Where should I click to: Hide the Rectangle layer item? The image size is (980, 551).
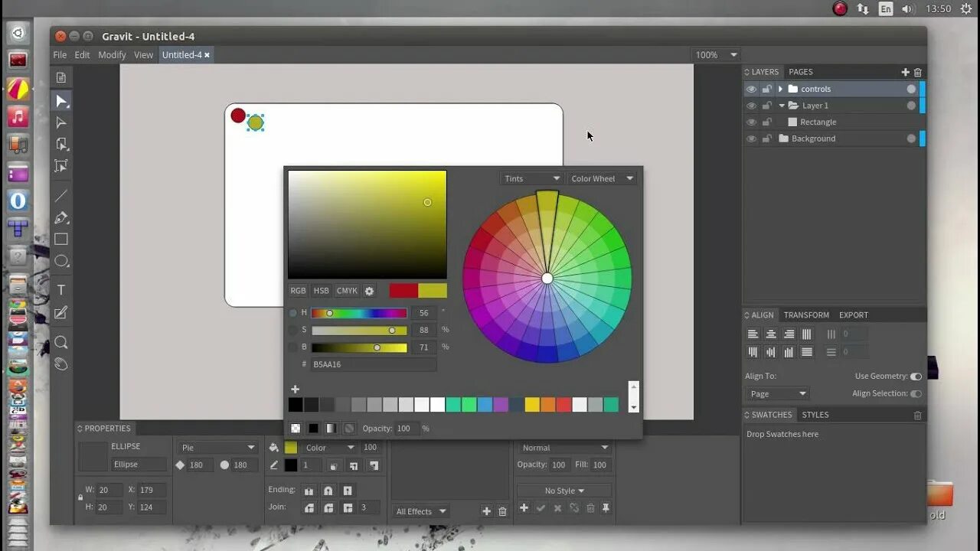(x=751, y=122)
